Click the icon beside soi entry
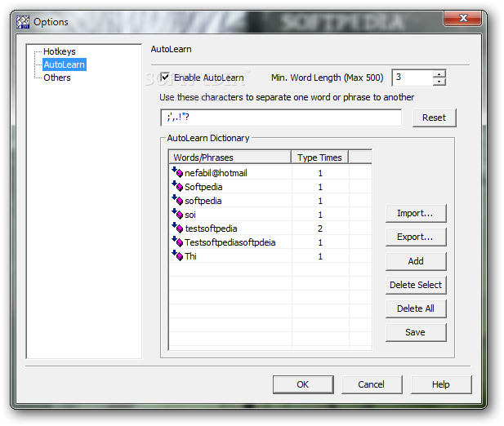Viewport: 504px width, 426px height. [x=177, y=214]
